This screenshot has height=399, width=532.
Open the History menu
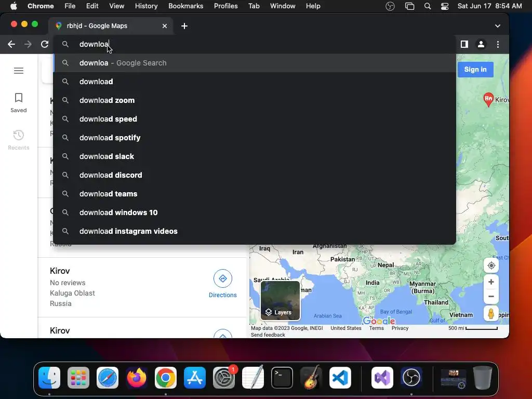tap(146, 6)
